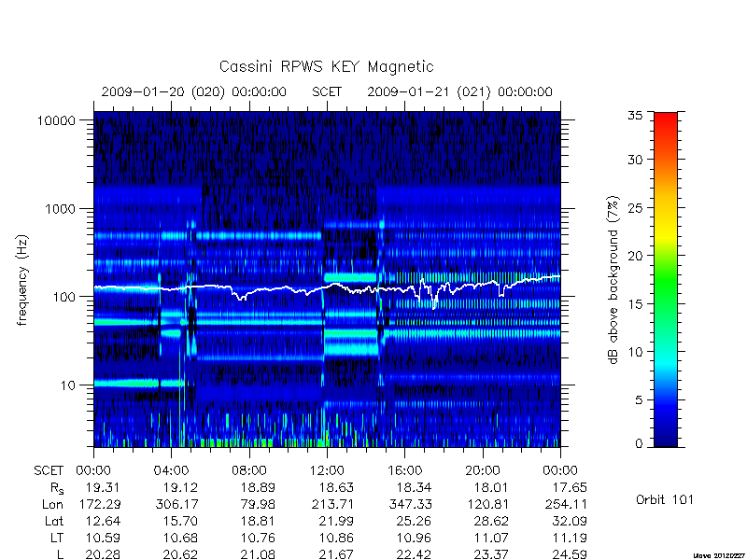The image size is (747, 560).
Task: Click the Lat value '32.09'
Action: tap(570, 522)
